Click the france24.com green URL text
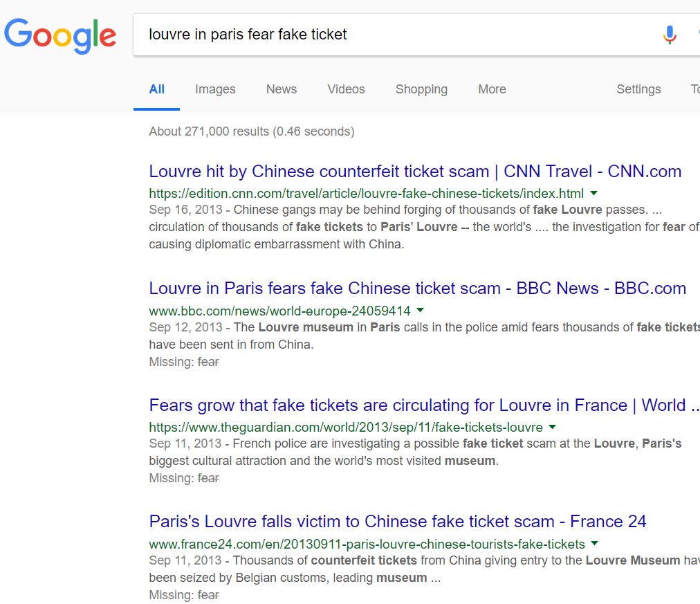 pyautogui.click(x=367, y=544)
